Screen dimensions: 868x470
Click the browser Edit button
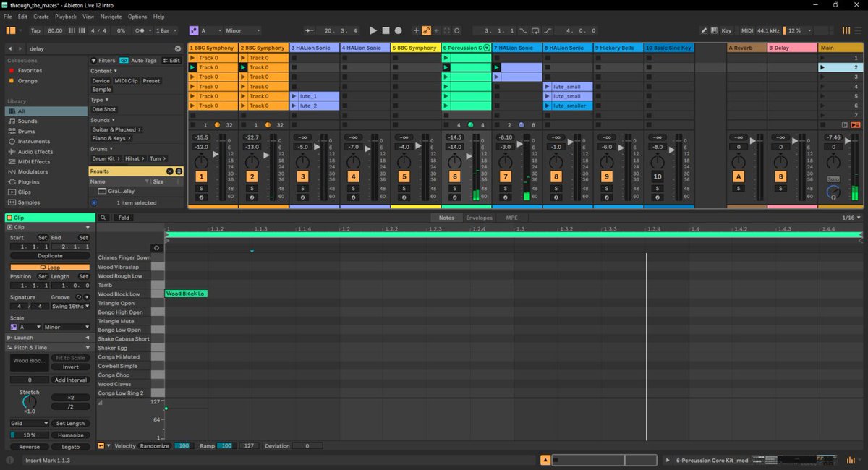[171, 60]
